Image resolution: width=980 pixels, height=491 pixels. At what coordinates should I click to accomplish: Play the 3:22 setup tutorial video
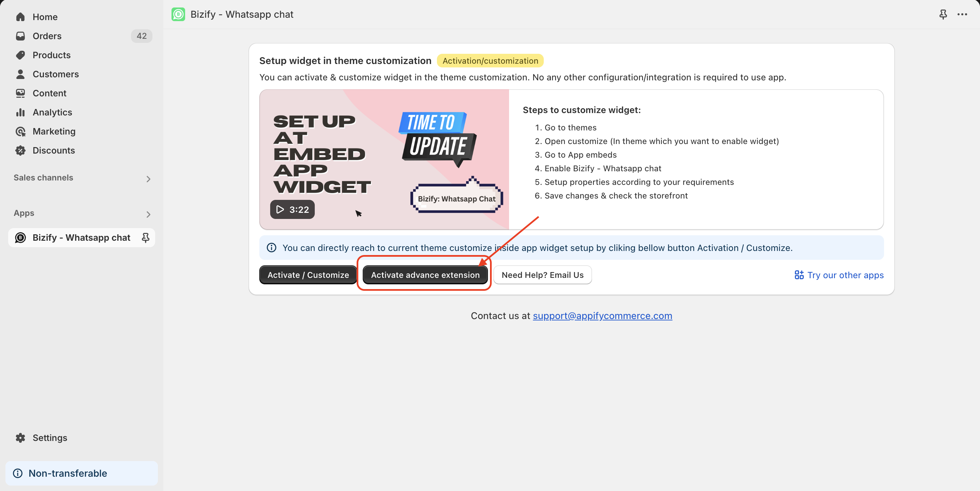coord(292,209)
